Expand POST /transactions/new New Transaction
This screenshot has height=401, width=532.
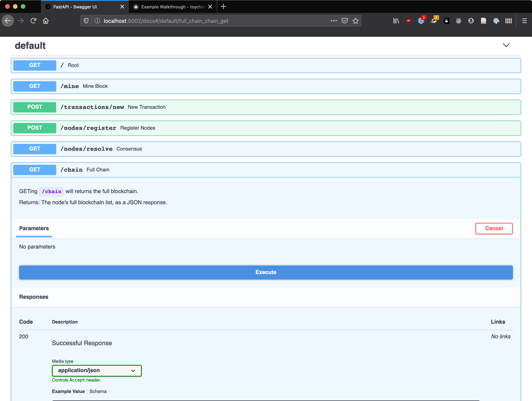(266, 107)
